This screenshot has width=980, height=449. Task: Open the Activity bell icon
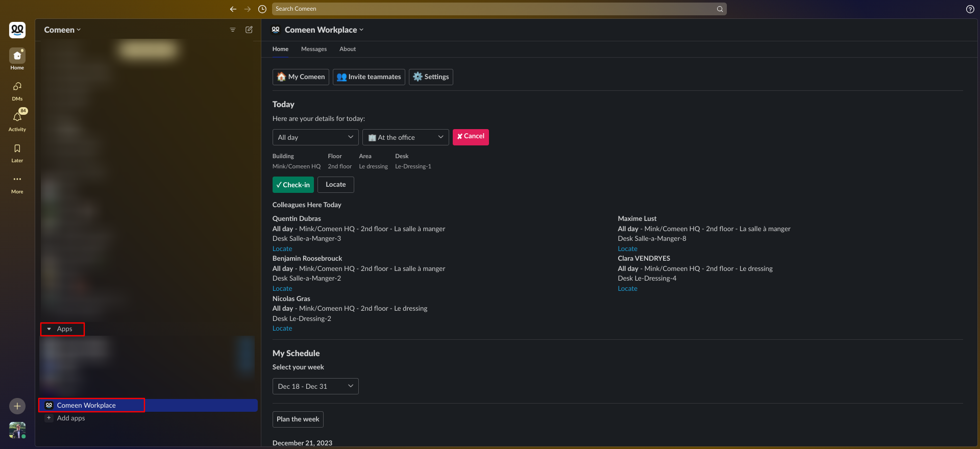tap(17, 117)
